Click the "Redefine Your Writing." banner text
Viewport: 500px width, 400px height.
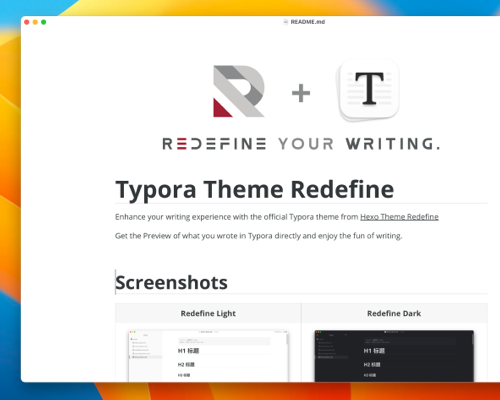pyautogui.click(x=301, y=144)
